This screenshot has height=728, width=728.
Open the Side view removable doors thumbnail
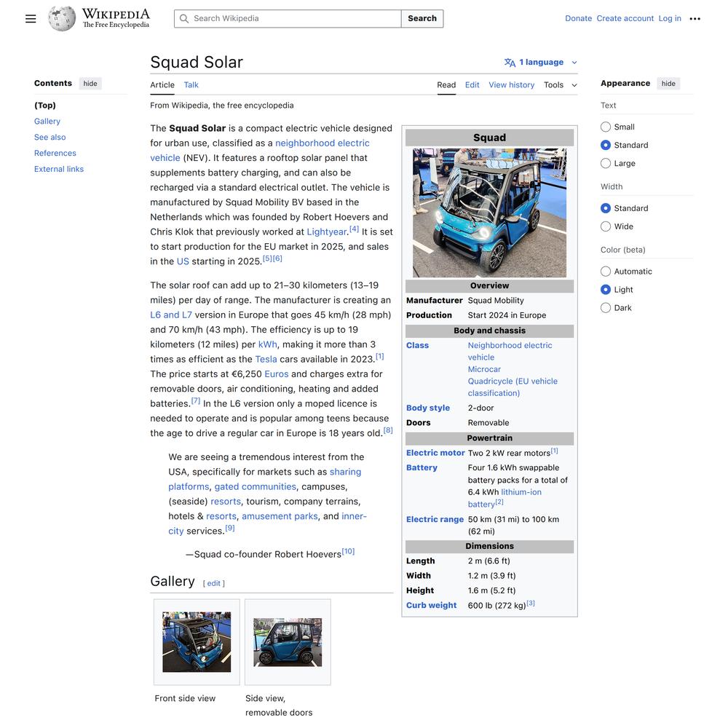(x=288, y=642)
